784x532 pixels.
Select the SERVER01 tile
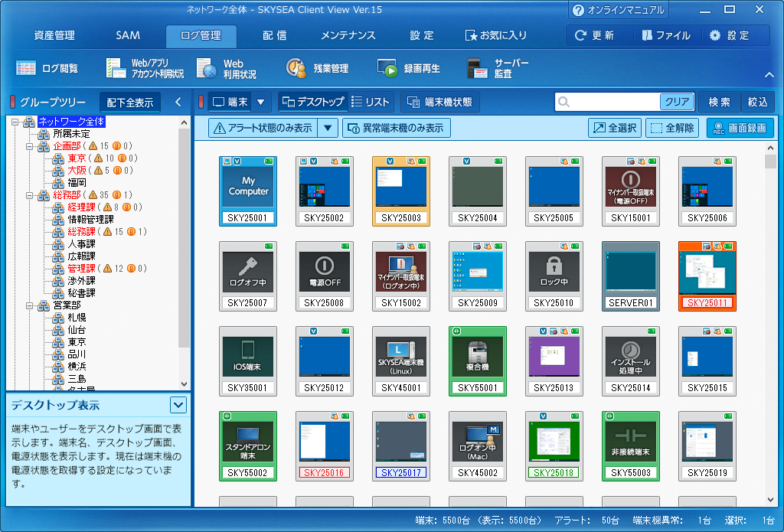pyautogui.click(x=631, y=276)
